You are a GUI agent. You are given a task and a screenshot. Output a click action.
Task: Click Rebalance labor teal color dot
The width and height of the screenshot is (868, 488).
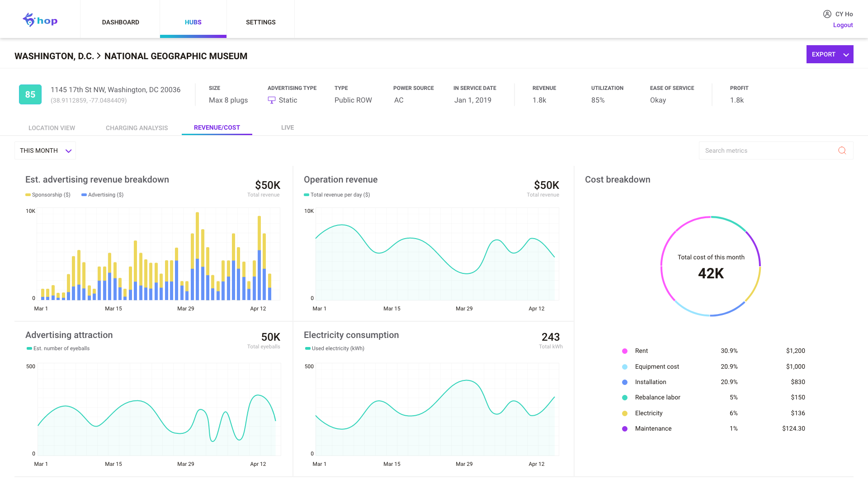(625, 398)
